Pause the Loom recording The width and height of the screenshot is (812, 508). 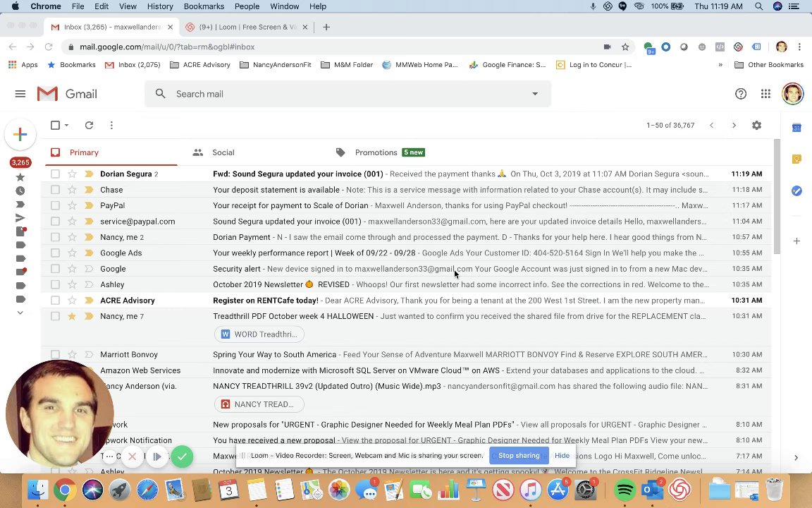point(157,456)
